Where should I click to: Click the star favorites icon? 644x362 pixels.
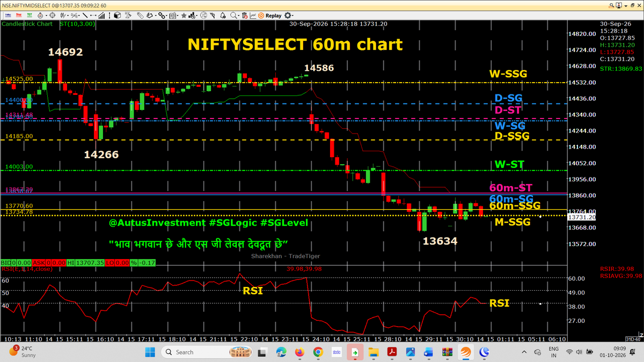[x=184, y=16]
